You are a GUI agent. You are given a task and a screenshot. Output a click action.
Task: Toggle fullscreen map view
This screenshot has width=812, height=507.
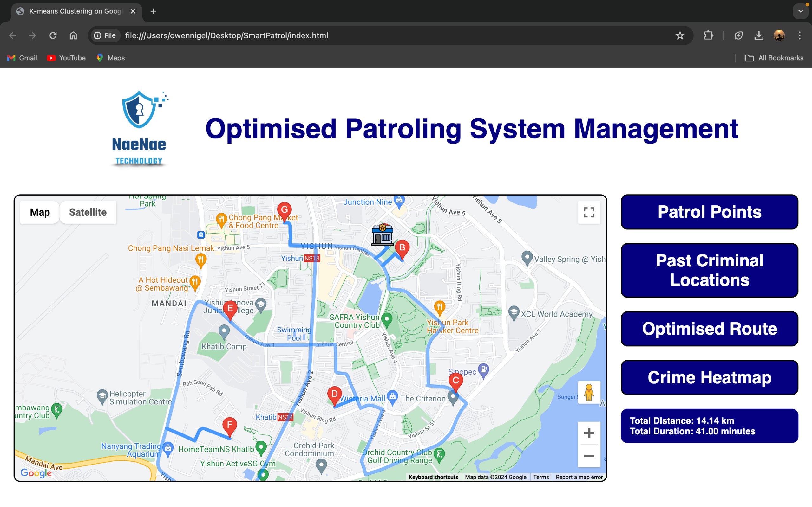[x=589, y=212]
